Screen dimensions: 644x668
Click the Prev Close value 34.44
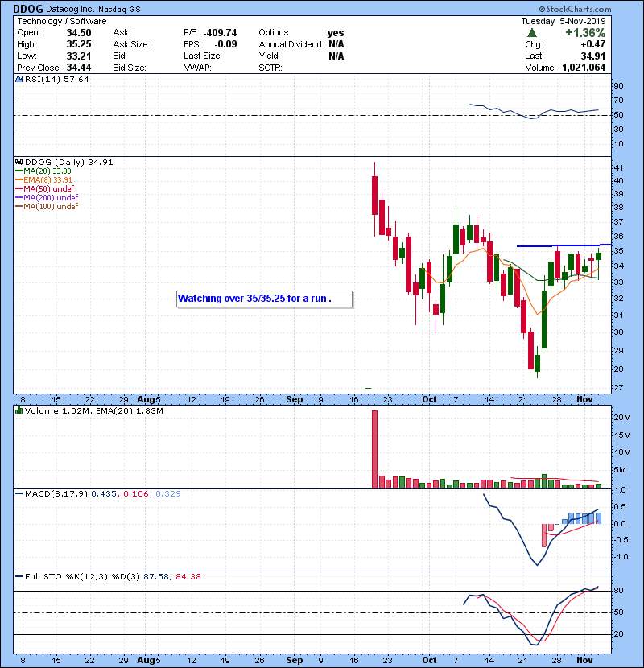click(x=79, y=68)
